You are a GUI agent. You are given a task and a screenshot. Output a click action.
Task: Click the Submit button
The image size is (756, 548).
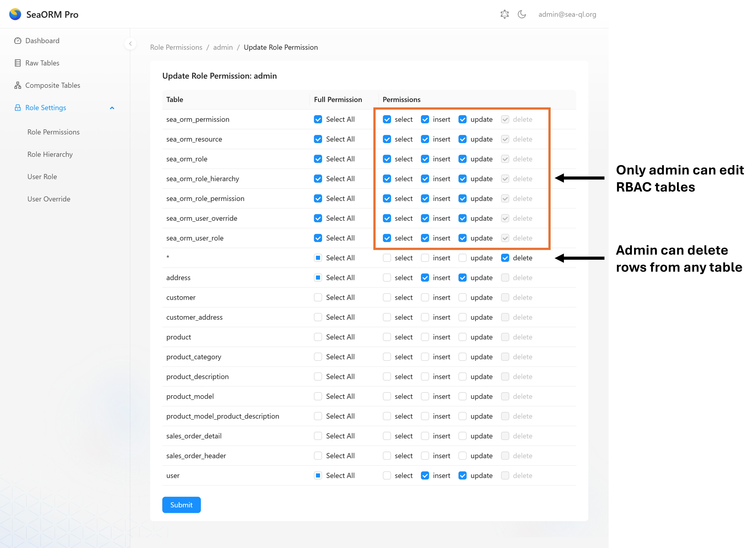(x=181, y=505)
